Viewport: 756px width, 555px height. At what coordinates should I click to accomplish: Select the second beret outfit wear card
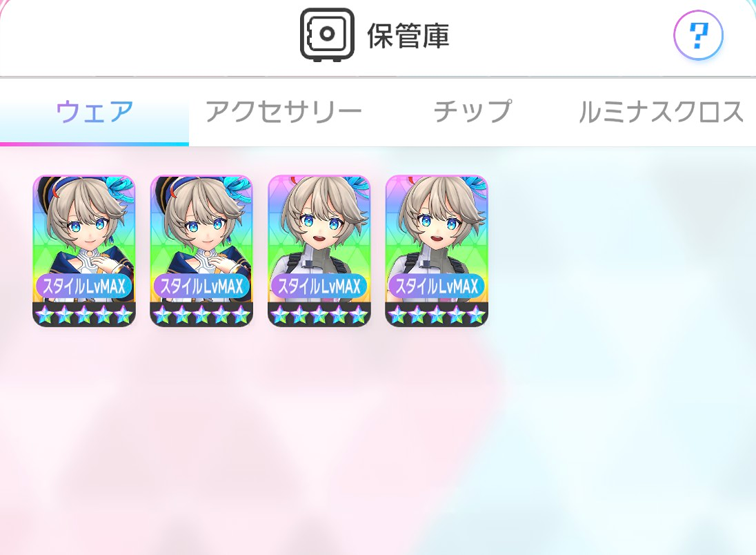pyautogui.click(x=201, y=251)
